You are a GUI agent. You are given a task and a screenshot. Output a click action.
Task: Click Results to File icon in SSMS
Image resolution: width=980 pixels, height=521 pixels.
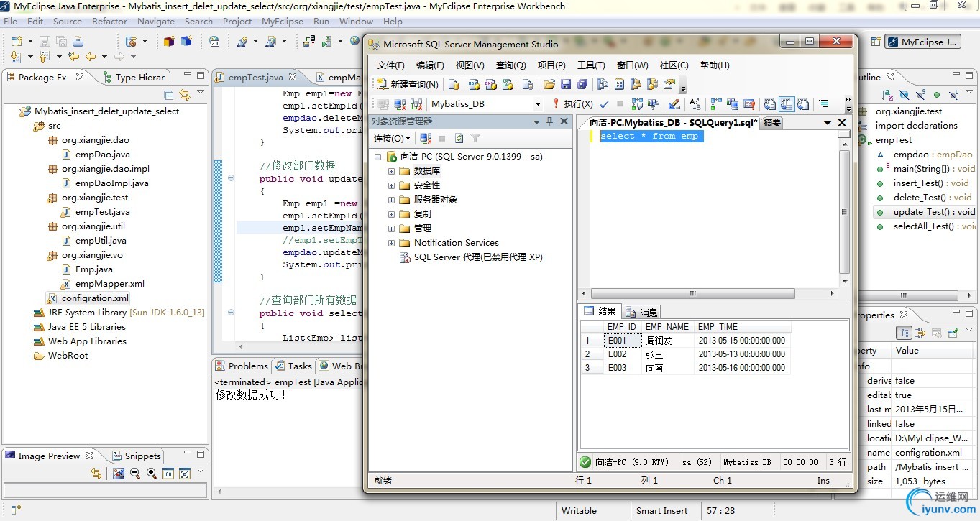(803, 104)
